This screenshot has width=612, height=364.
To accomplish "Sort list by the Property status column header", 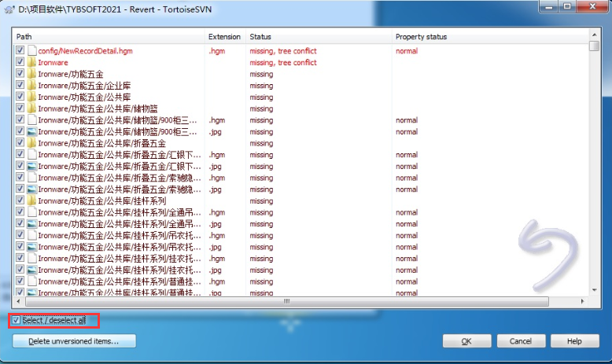I will point(490,37).
